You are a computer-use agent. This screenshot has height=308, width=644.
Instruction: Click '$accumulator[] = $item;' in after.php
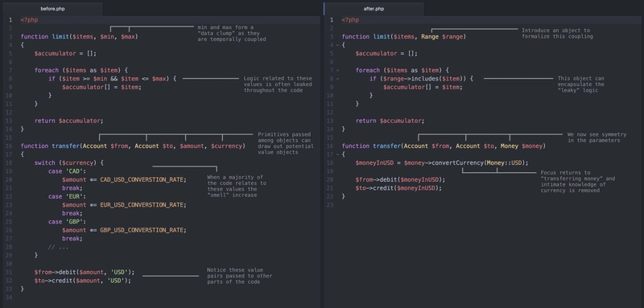coord(423,88)
